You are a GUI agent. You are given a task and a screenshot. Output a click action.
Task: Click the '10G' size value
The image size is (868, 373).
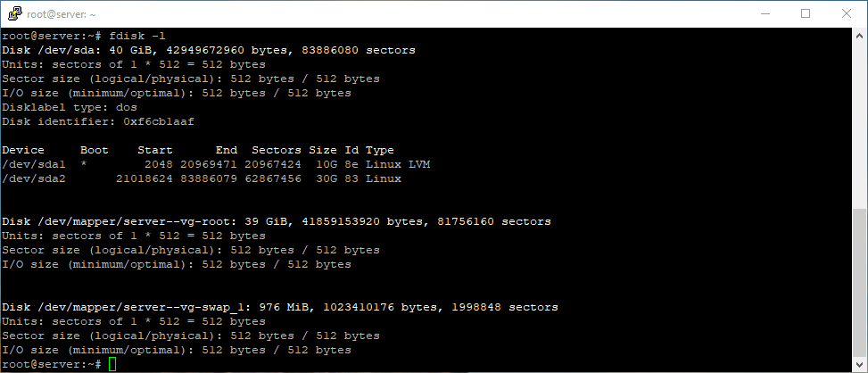pyautogui.click(x=327, y=164)
